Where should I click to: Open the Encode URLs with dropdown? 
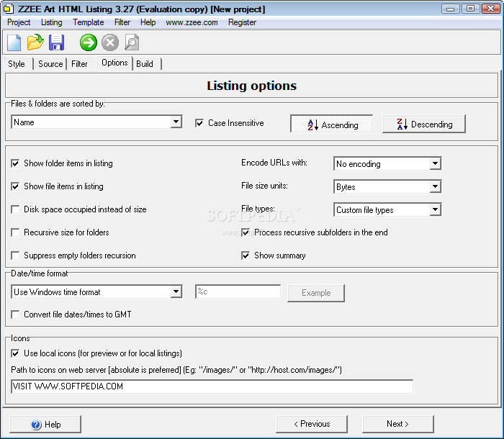pos(435,163)
